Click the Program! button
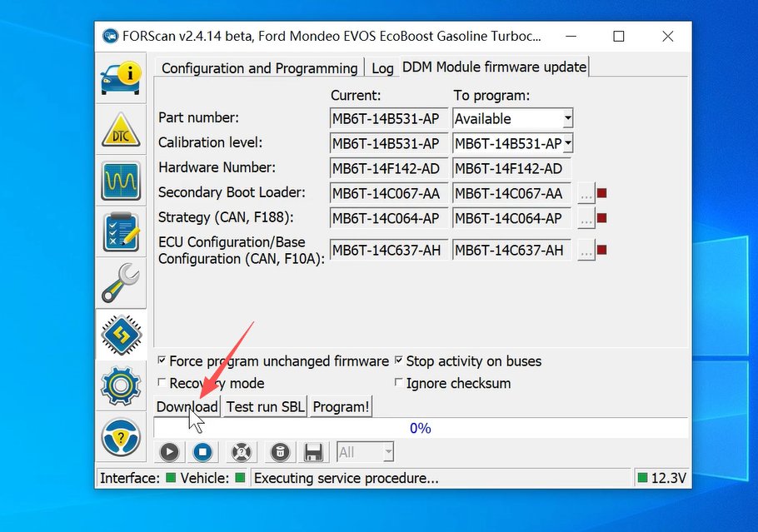758x532 pixels. [x=342, y=407]
